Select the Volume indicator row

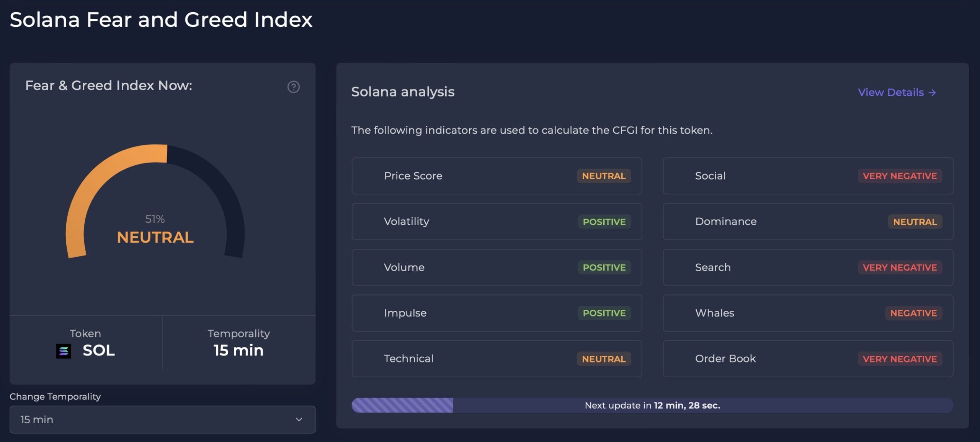click(x=497, y=267)
